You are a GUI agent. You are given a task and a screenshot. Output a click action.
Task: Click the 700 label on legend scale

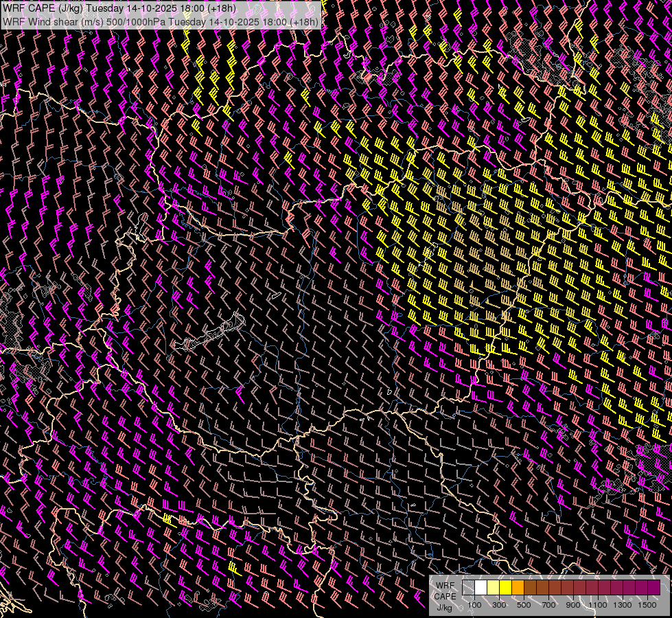(x=548, y=605)
